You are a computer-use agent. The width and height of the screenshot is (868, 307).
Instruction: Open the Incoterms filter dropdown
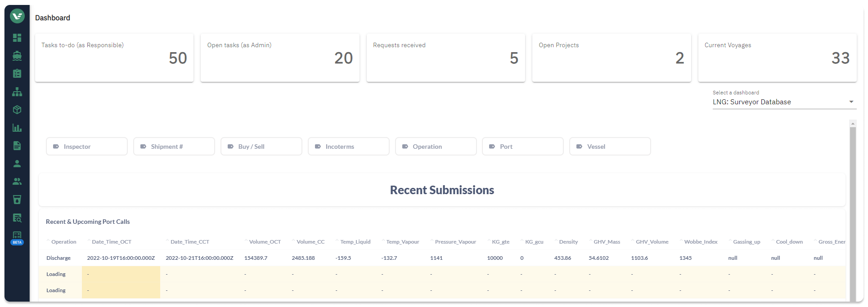pos(349,147)
